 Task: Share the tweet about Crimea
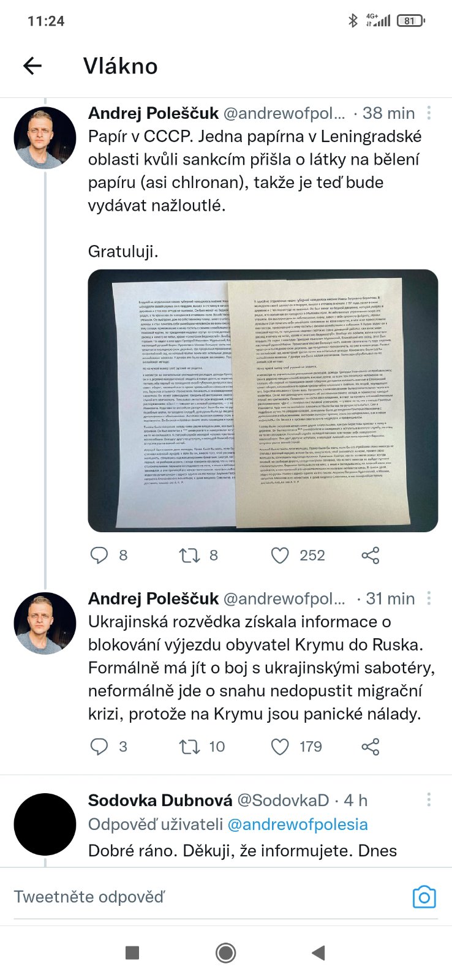[x=371, y=747]
